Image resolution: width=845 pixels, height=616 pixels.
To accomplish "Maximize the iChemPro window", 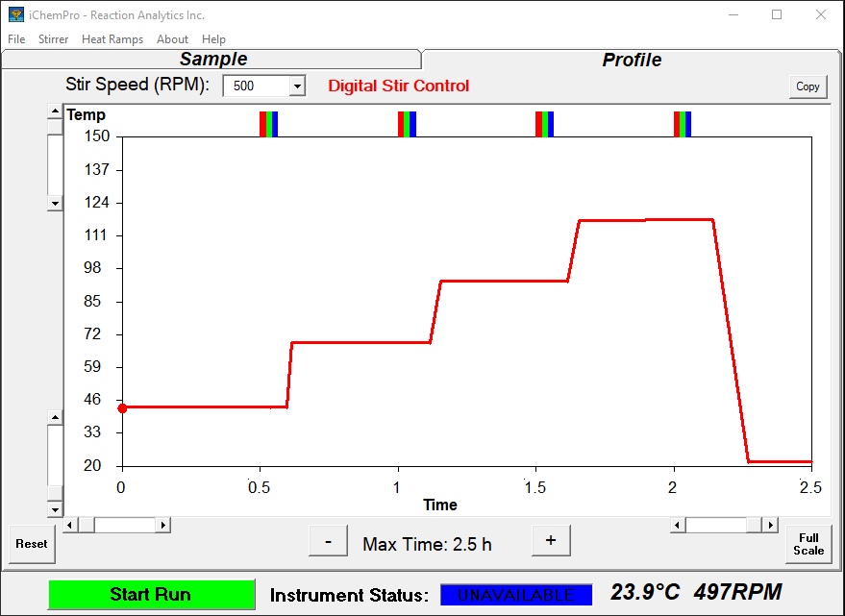I will pyautogui.click(x=777, y=14).
